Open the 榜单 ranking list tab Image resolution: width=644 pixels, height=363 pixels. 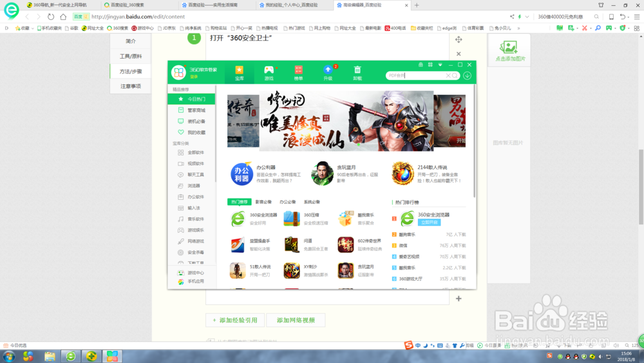coord(299,73)
